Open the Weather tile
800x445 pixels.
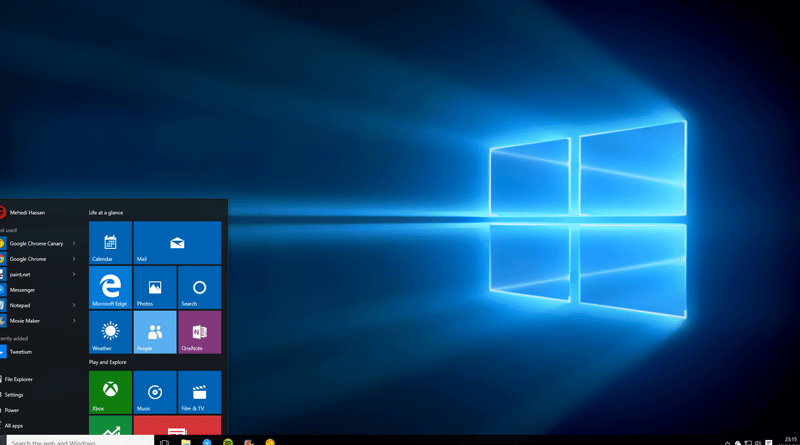click(x=110, y=332)
